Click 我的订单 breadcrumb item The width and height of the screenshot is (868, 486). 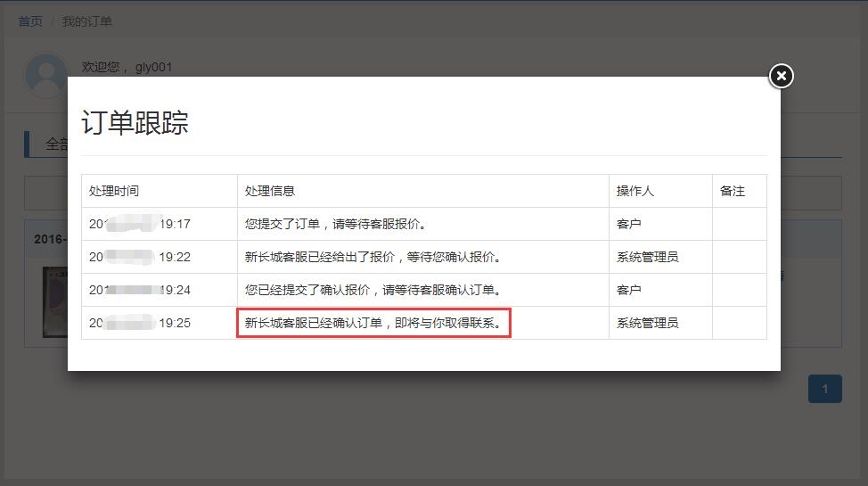[x=86, y=21]
